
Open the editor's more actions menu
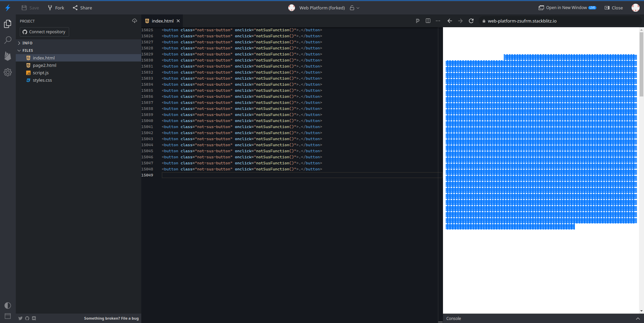[x=438, y=21]
